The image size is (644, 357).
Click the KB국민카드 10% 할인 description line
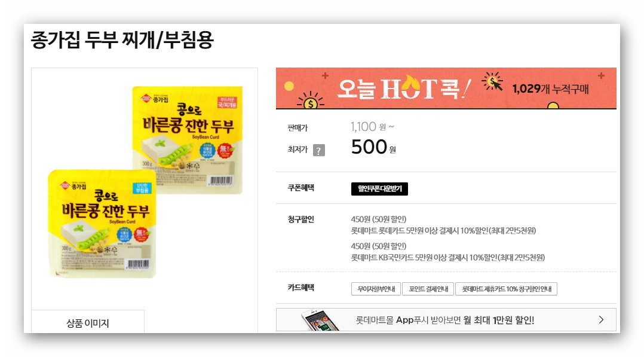coord(447,258)
